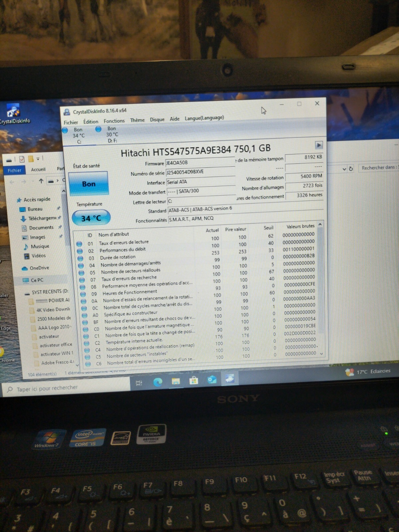Screen dimensions: 399x532
Task: Select OneDrive in navigation pane
Action: pyautogui.click(x=39, y=268)
